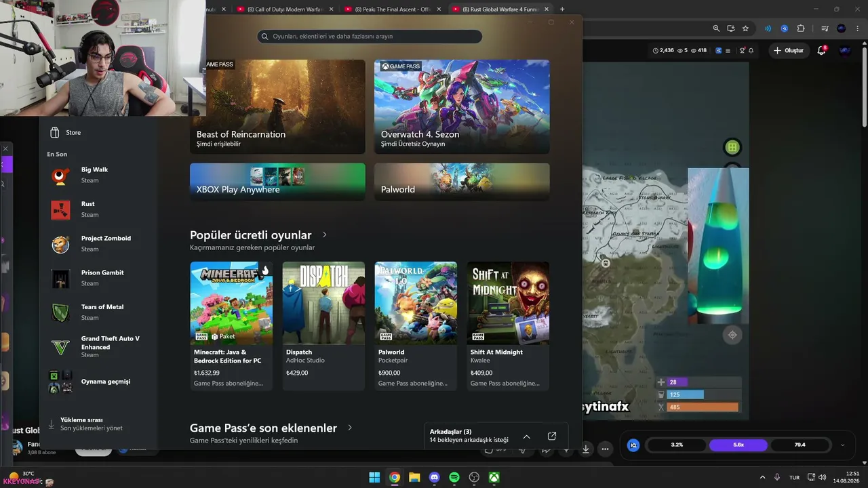Open Discord from the taskbar
This screenshot has width=868, height=488.
pyautogui.click(x=435, y=477)
